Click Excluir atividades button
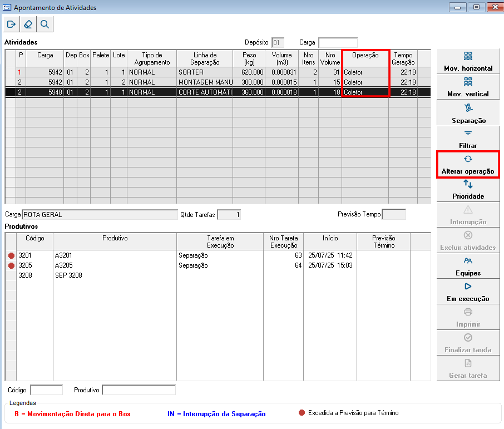Viewport: 504px width, 429px height. pyautogui.click(x=468, y=241)
